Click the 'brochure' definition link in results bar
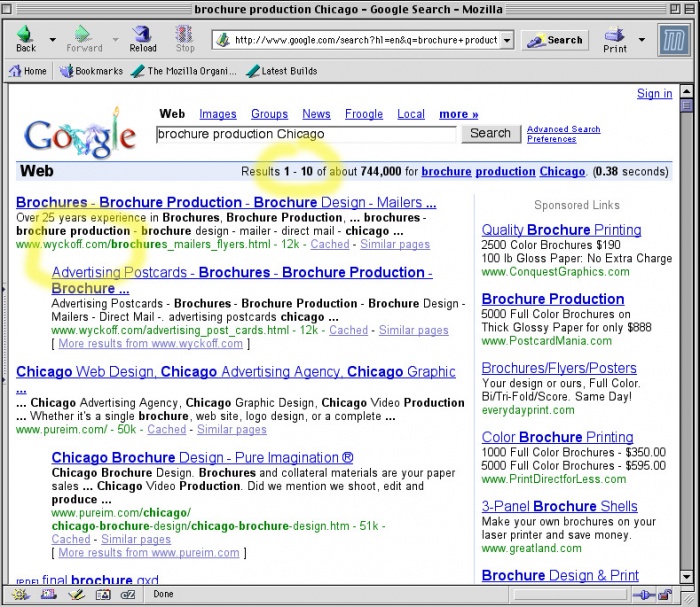Image resolution: width=700 pixels, height=607 pixels. pos(446,171)
